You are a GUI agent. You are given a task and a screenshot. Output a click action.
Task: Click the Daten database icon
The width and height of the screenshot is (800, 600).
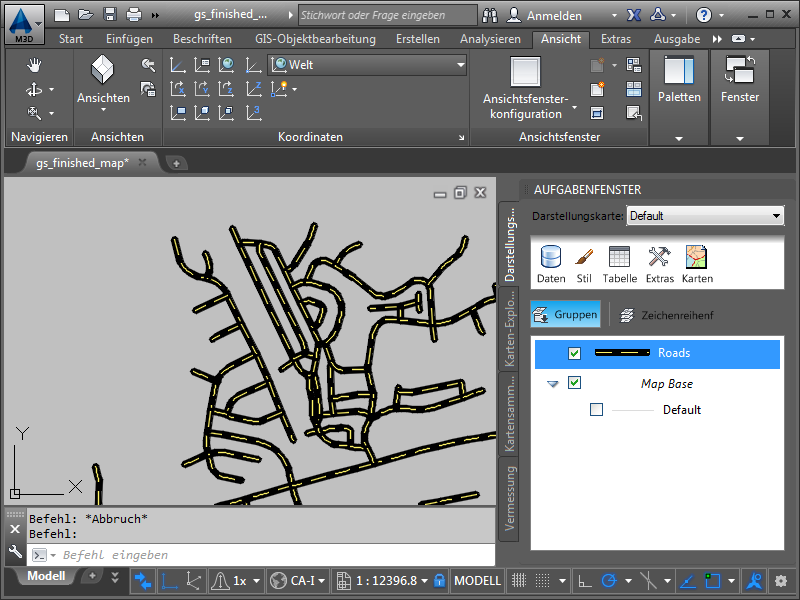point(551,264)
